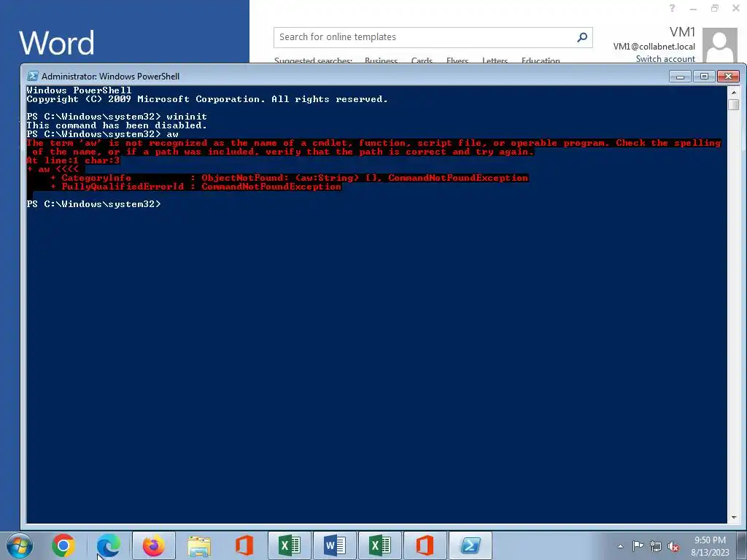747x560 pixels.
Task: Click the last PowerShell prompt line
Action: pos(94,204)
